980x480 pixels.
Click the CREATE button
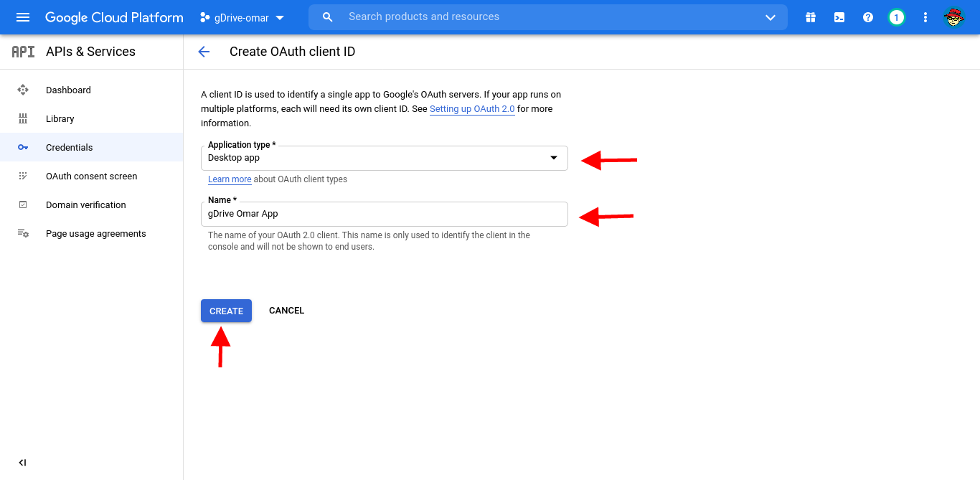point(226,310)
